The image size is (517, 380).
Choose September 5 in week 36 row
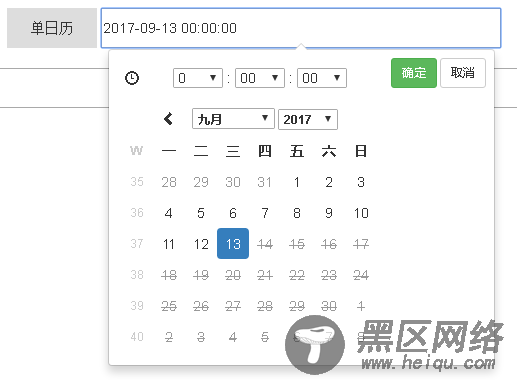point(201,213)
